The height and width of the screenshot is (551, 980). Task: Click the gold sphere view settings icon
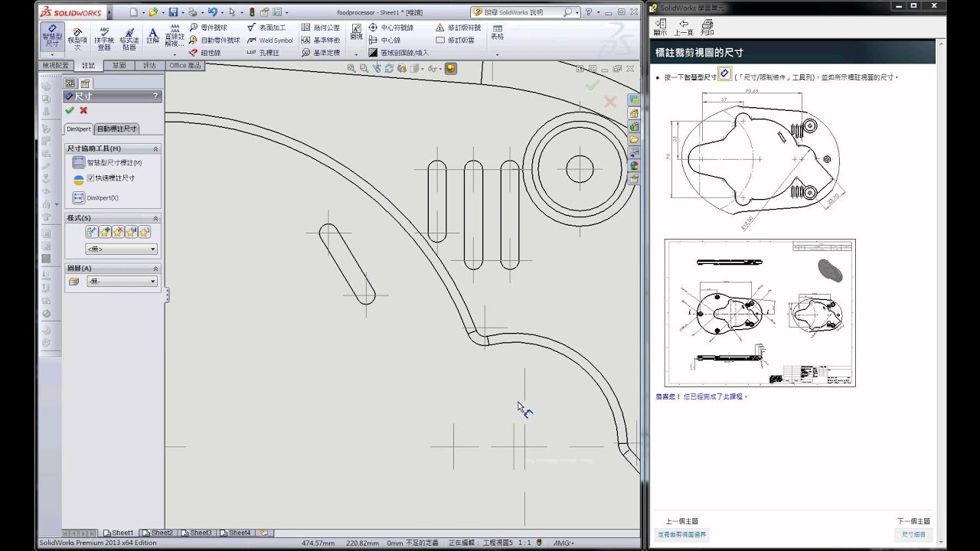tap(451, 68)
